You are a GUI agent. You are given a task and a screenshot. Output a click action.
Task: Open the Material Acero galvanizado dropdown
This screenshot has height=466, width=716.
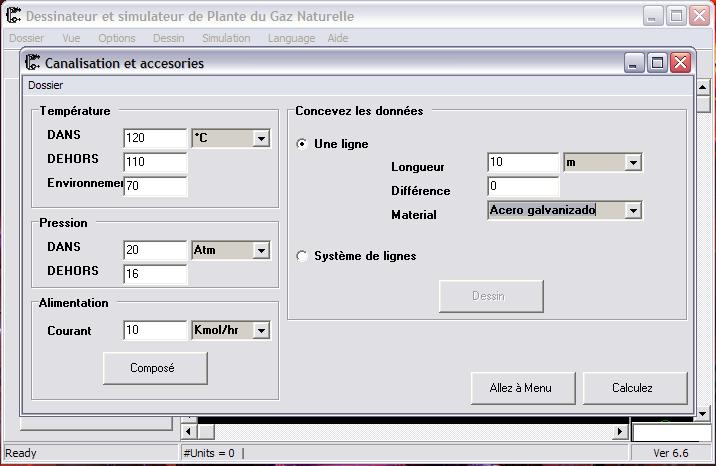(x=565, y=210)
